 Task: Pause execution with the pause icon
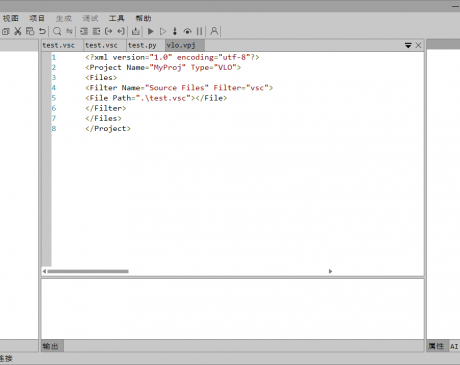(199, 31)
